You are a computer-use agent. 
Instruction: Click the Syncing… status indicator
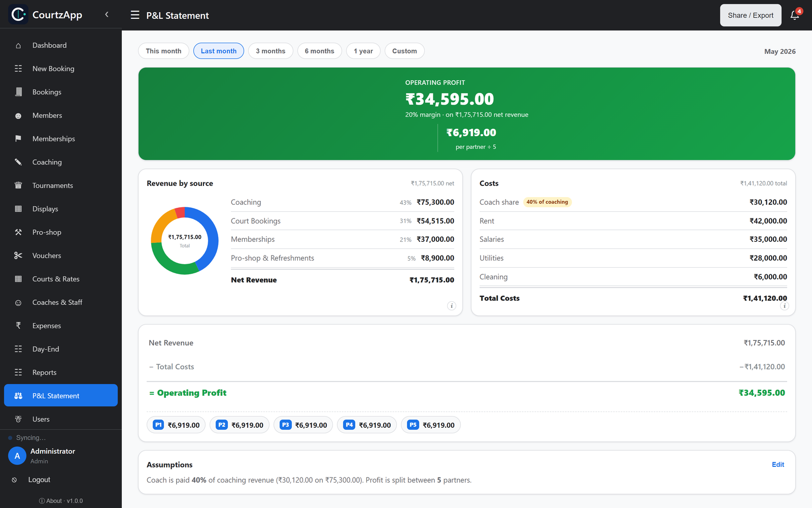27,437
